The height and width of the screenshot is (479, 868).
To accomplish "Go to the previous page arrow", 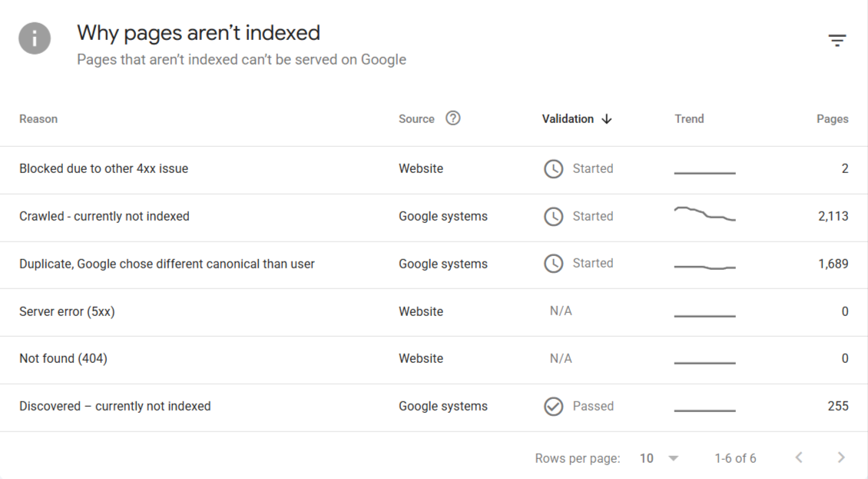I will coord(799,457).
